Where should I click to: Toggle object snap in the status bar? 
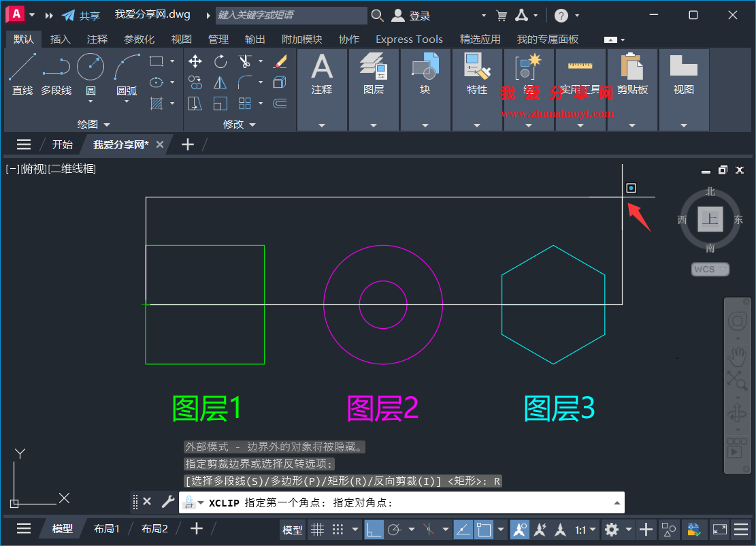pyautogui.click(x=482, y=529)
